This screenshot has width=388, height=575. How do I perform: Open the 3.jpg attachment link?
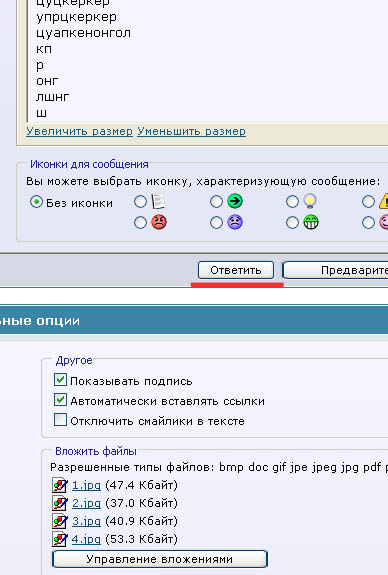click(x=86, y=521)
